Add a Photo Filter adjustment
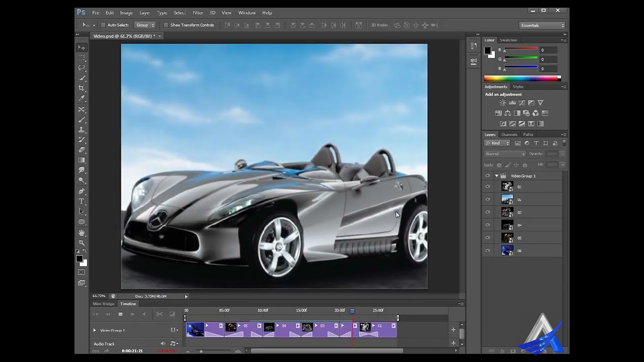The height and width of the screenshot is (362, 644). 526,113
